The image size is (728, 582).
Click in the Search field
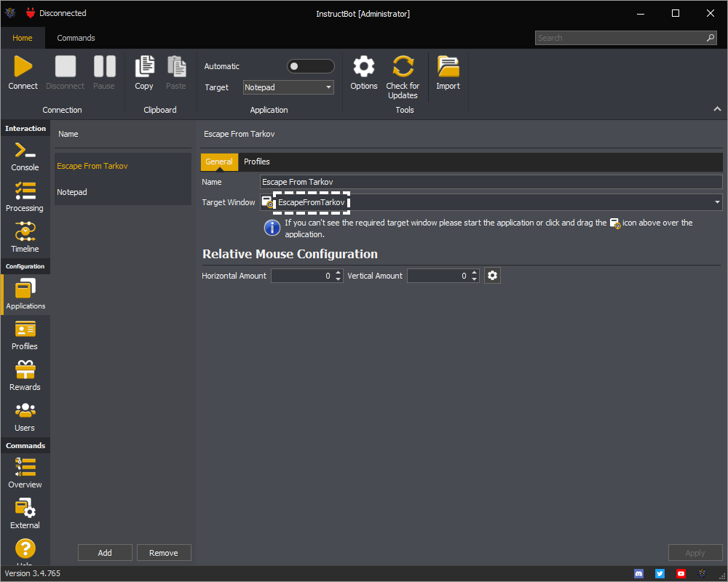(x=620, y=38)
